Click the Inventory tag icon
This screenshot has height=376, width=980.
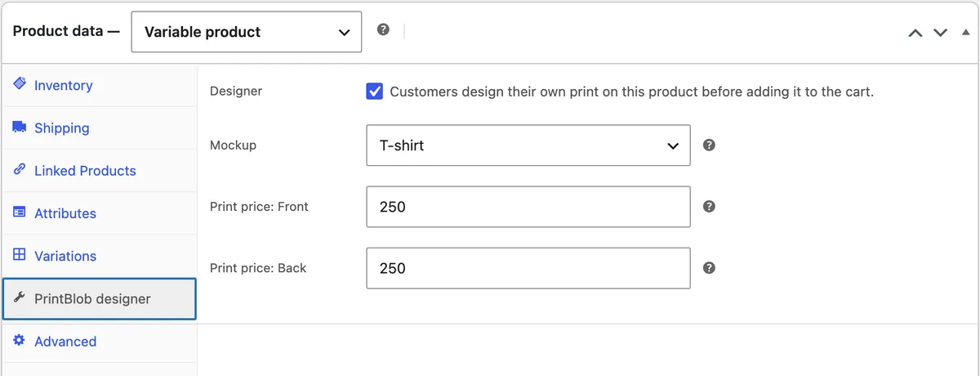(20, 84)
